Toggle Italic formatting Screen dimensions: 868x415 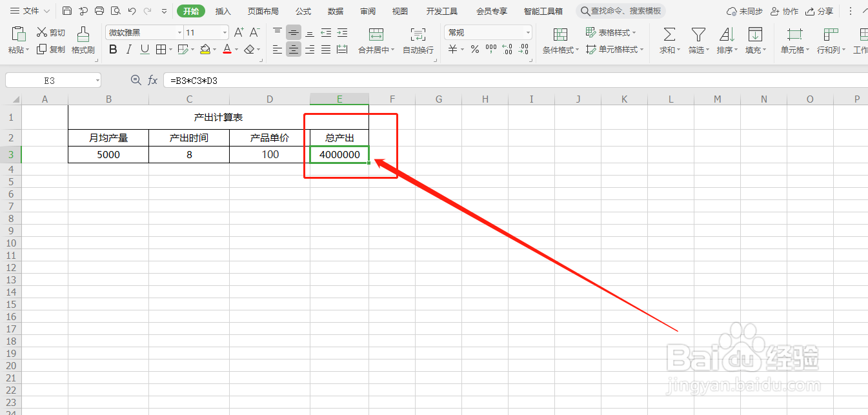tap(129, 49)
